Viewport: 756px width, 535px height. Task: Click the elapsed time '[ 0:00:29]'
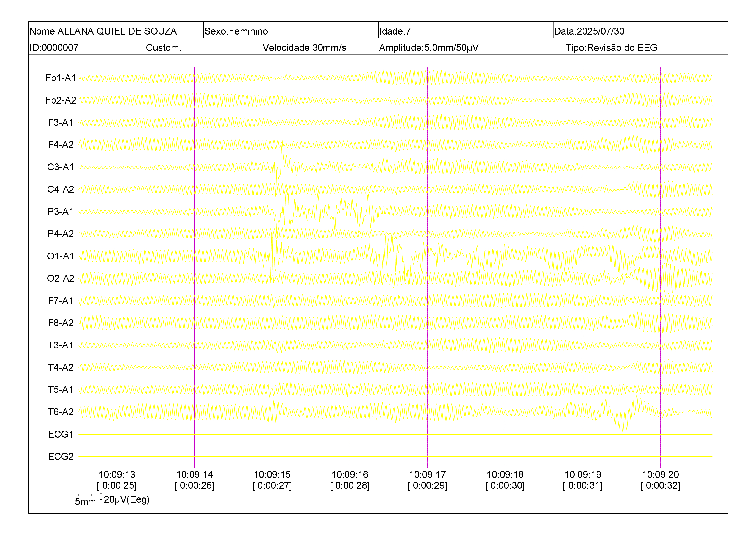click(427, 486)
